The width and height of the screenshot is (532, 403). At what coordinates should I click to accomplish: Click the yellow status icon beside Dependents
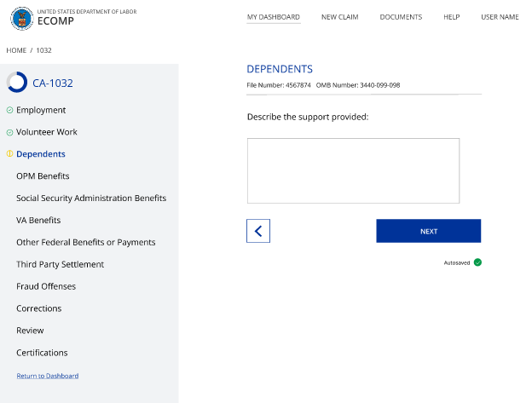point(10,154)
